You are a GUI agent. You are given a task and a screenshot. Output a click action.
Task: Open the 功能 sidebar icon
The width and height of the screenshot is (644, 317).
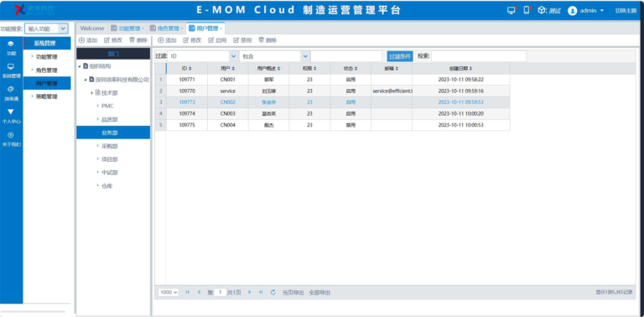11,44
